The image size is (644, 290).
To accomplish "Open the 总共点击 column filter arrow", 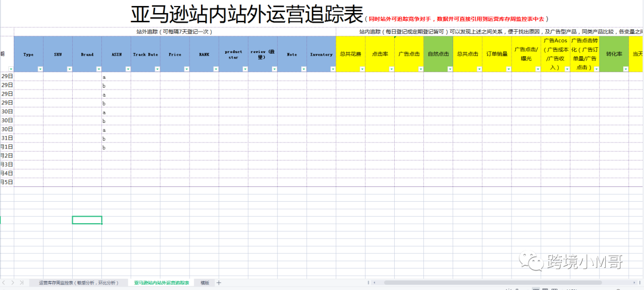I will [x=479, y=69].
